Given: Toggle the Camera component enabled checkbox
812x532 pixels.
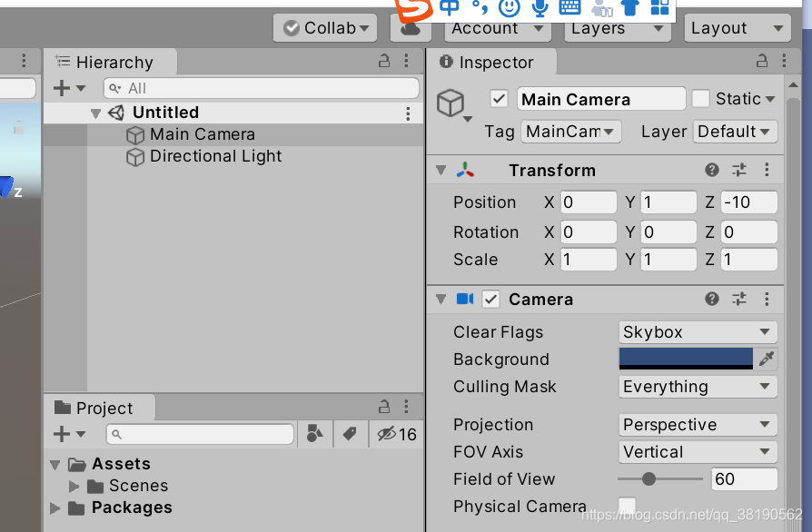Looking at the screenshot, I should (491, 299).
